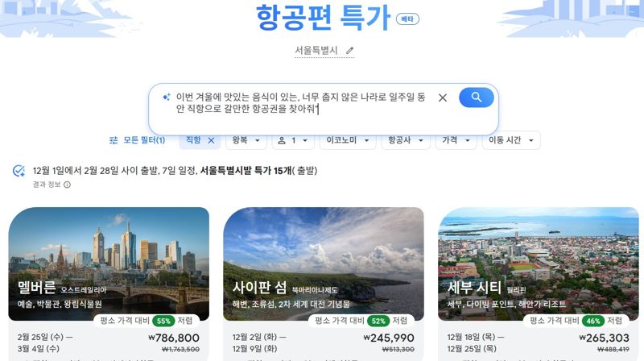The height and width of the screenshot is (361, 644).
Task: Expand the 왕복 trip type dropdown
Action: pos(246,140)
